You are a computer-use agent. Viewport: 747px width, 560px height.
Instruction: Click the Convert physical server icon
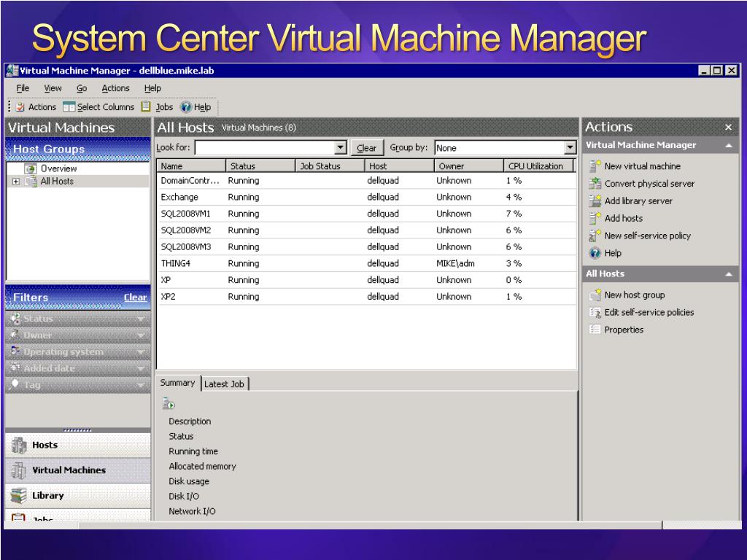[595, 183]
